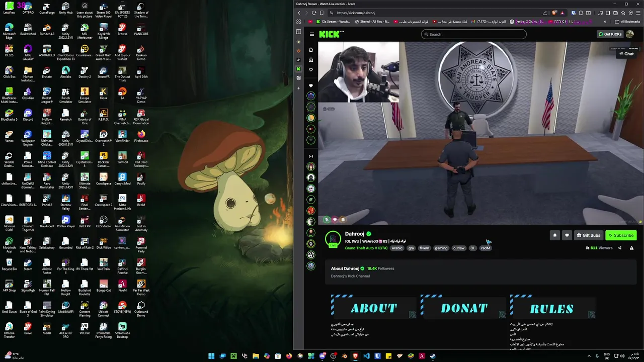Open the stream Chat panel
644x362 pixels.
tap(626, 54)
